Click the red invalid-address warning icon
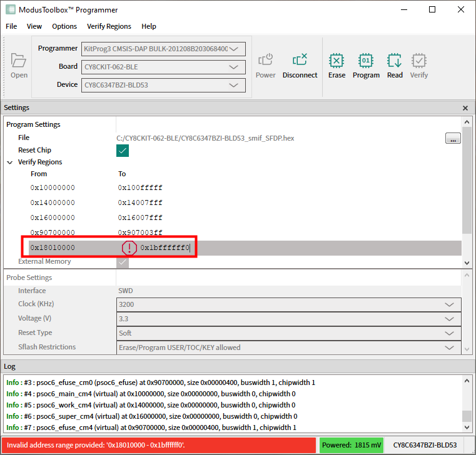476x455 pixels. pos(129,248)
